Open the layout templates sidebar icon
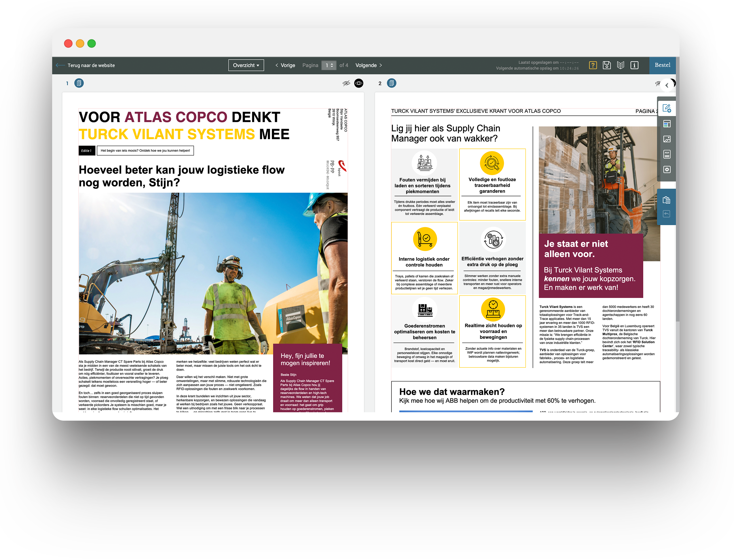Image resolution: width=734 pixels, height=560 pixels. (x=667, y=124)
